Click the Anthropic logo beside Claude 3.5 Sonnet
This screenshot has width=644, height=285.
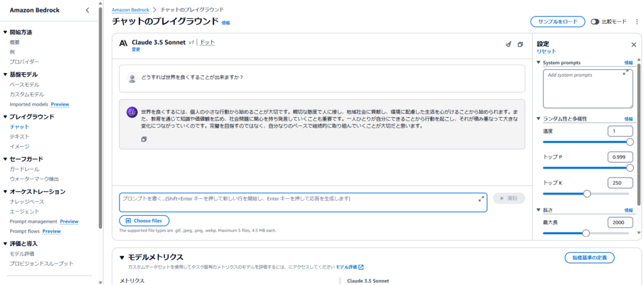(x=123, y=43)
